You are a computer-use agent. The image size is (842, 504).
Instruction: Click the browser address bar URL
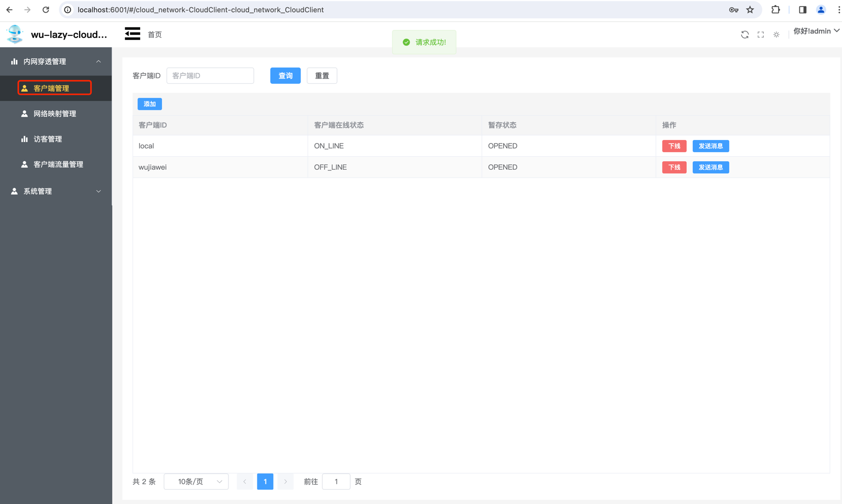tap(200, 10)
